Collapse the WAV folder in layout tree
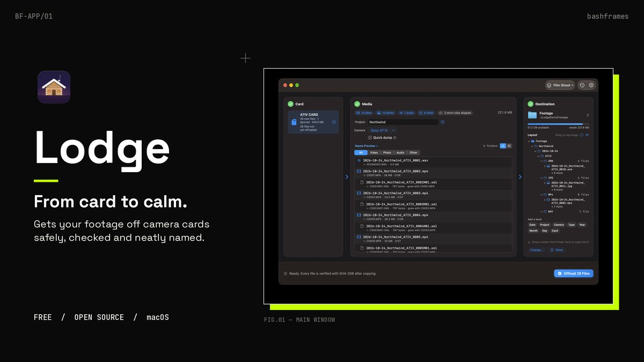This screenshot has width=644, height=362. (x=541, y=211)
